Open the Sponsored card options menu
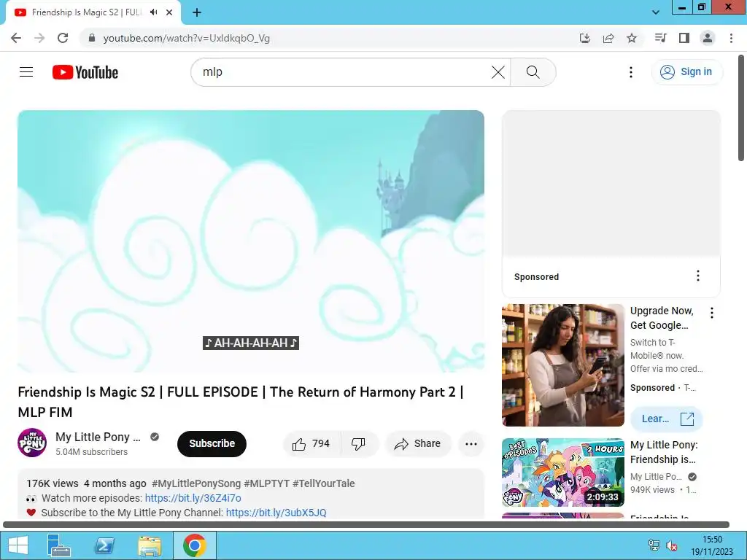The width and height of the screenshot is (747, 560). 698,276
